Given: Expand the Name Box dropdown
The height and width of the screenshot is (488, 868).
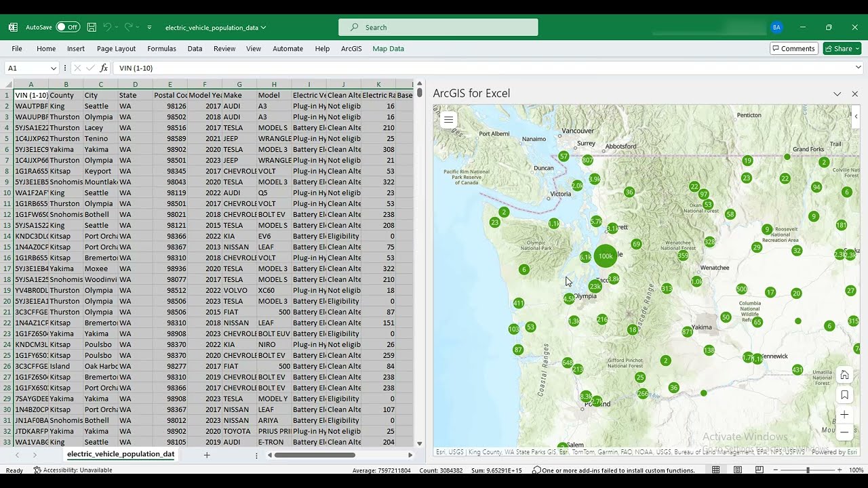Looking at the screenshot, I should (x=53, y=68).
